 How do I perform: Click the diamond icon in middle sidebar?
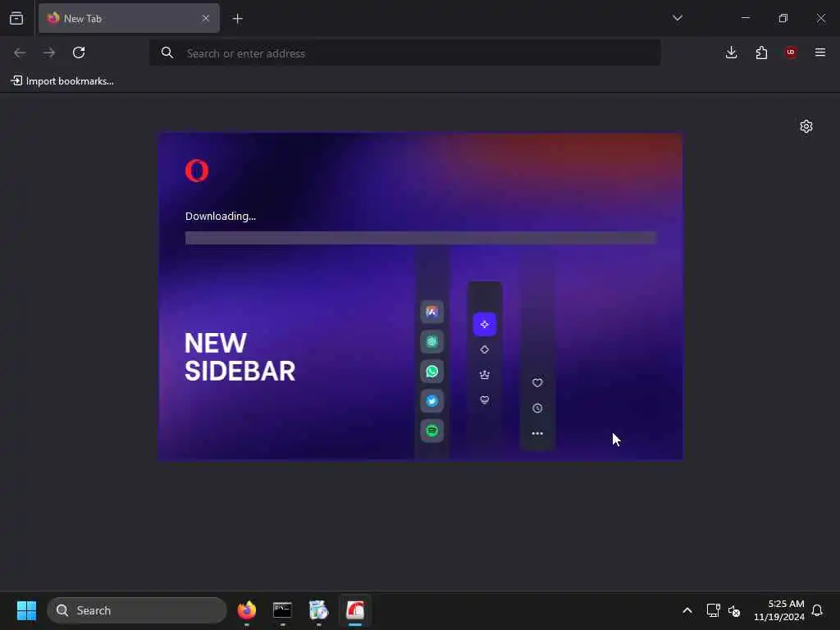coord(484,349)
